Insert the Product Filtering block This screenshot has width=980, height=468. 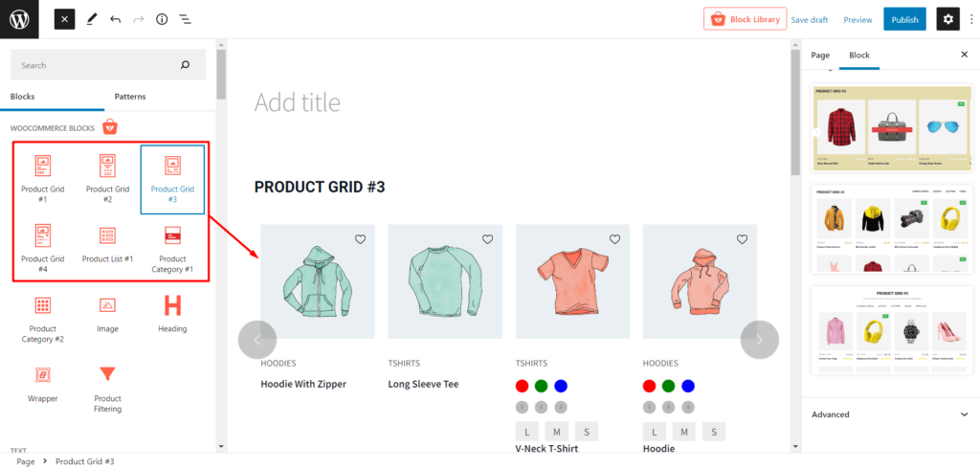click(107, 389)
